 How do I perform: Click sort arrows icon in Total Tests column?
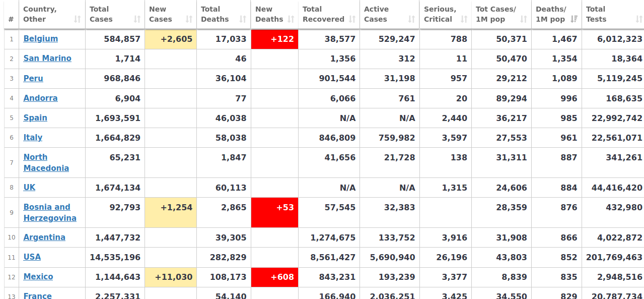point(638,19)
